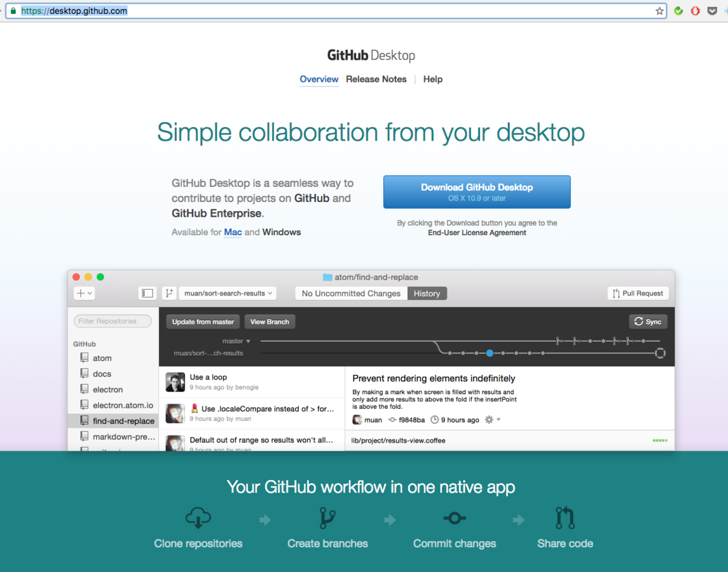Click the Share code pull request icon
The image size is (728, 572).
click(x=565, y=518)
